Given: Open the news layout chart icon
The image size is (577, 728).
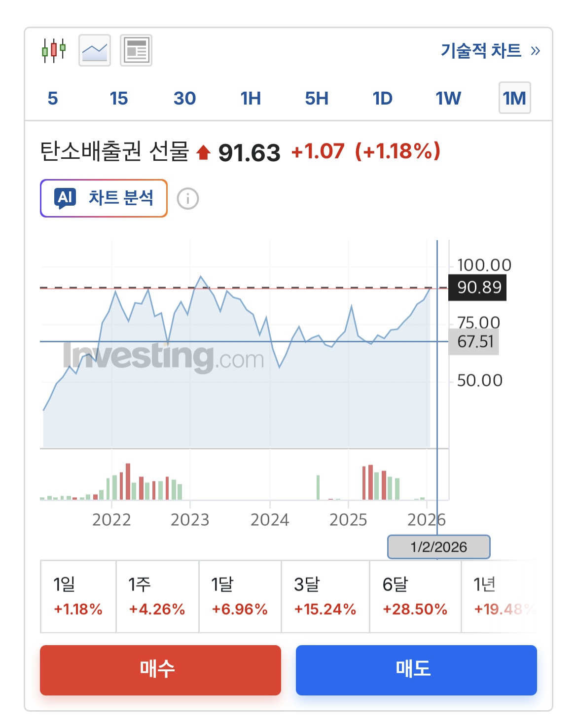Looking at the screenshot, I should (136, 50).
